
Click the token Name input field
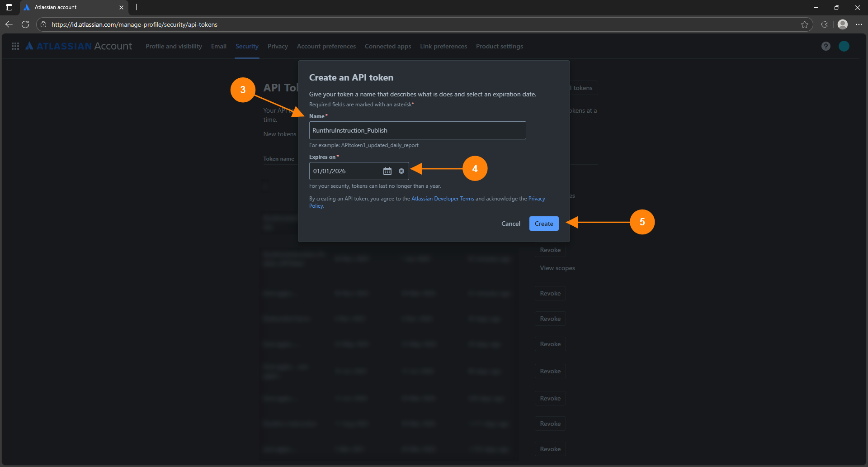coord(417,130)
